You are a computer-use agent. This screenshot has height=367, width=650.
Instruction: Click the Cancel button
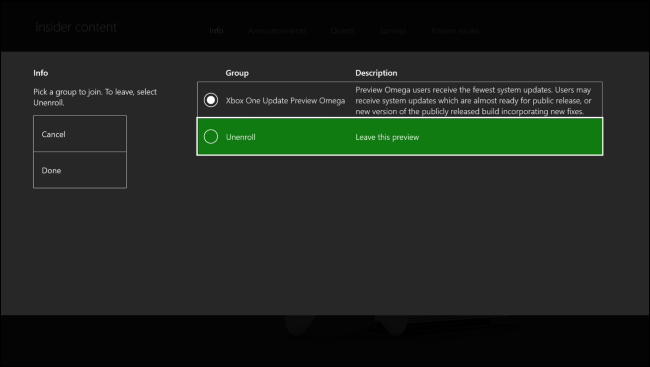coord(80,134)
